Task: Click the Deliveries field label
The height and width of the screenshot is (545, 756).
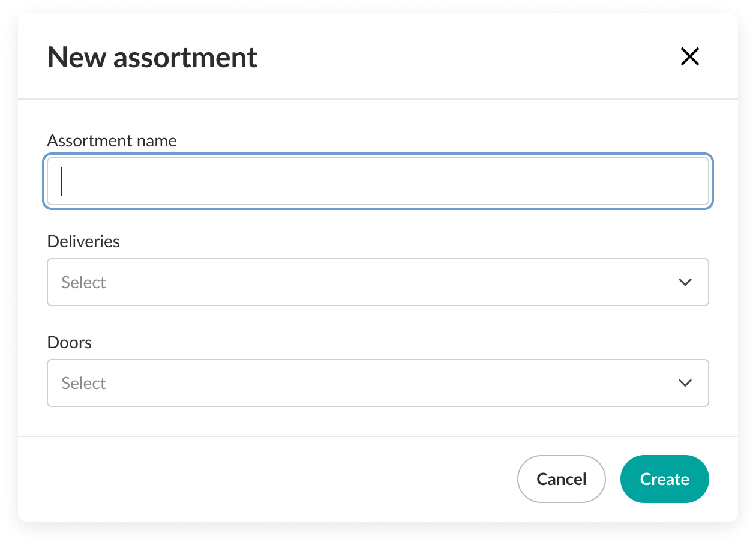Action: pyautogui.click(x=83, y=241)
